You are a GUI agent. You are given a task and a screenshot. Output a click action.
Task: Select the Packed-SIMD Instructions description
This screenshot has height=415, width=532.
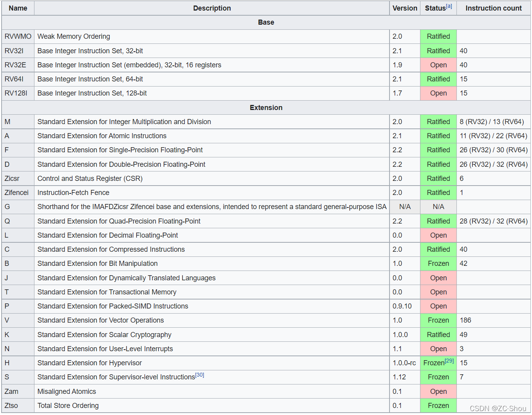click(113, 306)
